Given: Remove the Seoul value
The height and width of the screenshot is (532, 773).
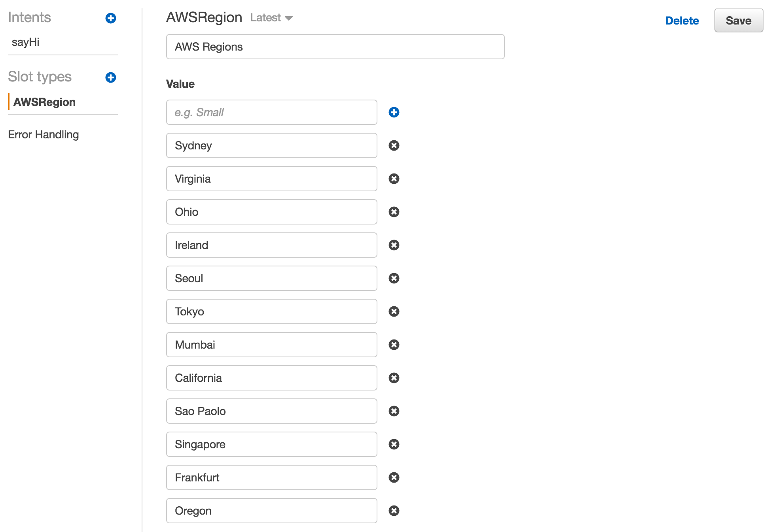Looking at the screenshot, I should [x=394, y=278].
